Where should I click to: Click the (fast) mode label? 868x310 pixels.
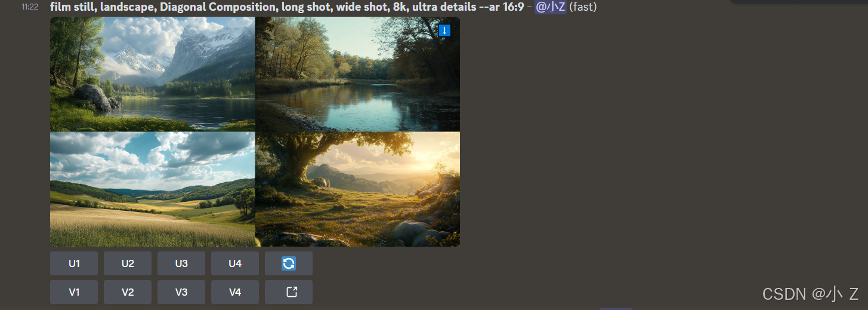583,7
